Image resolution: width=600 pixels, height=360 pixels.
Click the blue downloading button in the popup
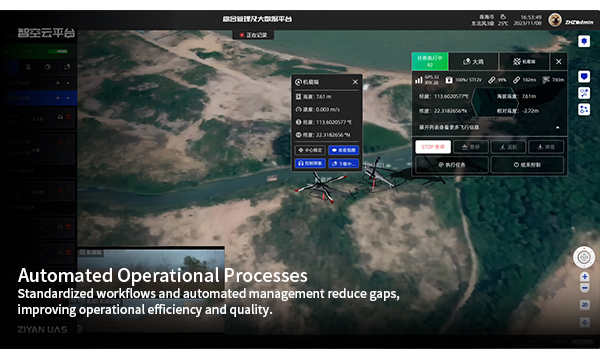pyautogui.click(x=343, y=163)
